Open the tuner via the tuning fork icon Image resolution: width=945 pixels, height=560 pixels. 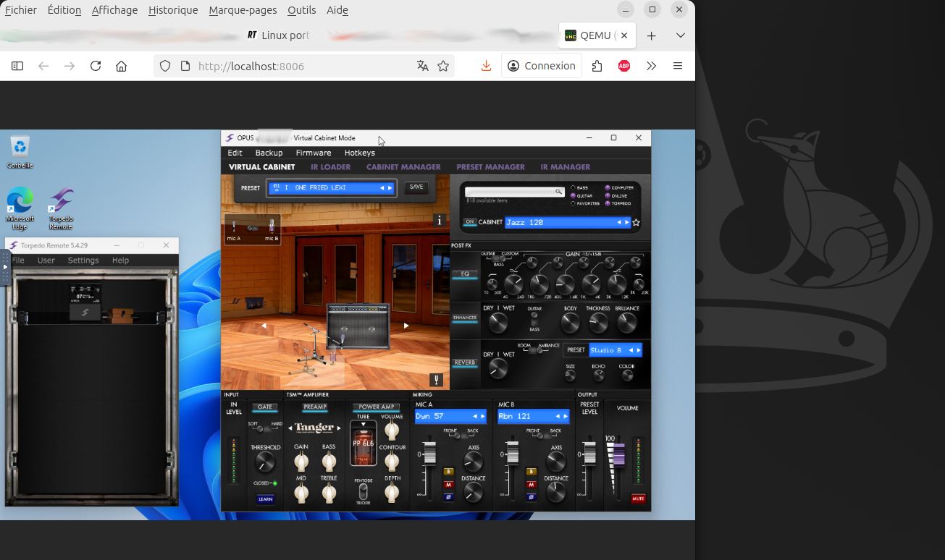pyautogui.click(x=436, y=380)
